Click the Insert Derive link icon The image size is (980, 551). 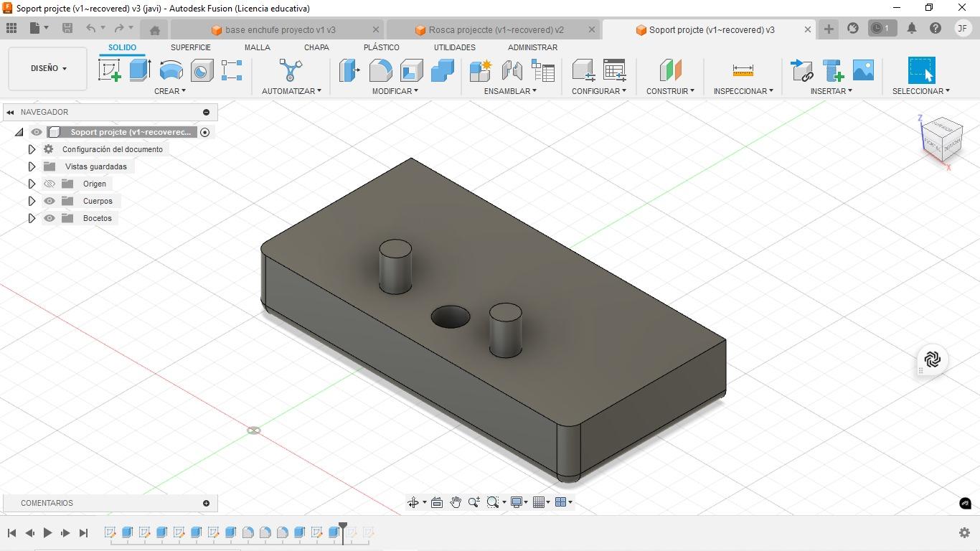point(801,70)
